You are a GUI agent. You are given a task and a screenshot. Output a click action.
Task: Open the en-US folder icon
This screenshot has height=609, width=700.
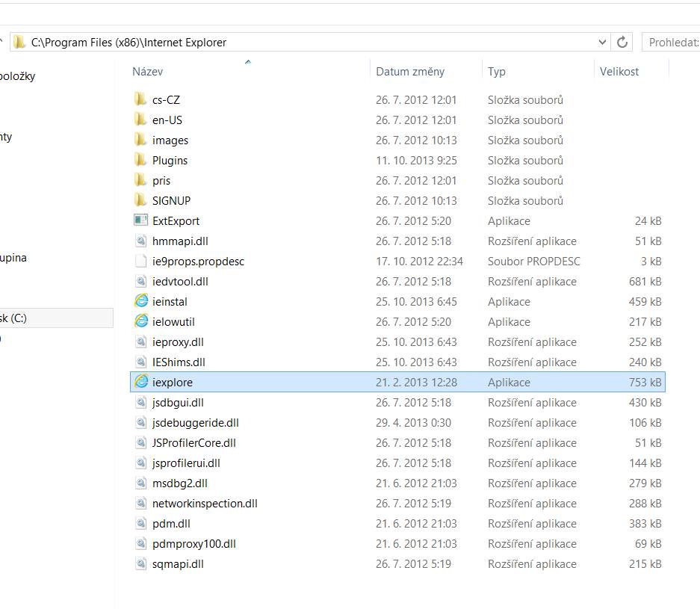140,120
